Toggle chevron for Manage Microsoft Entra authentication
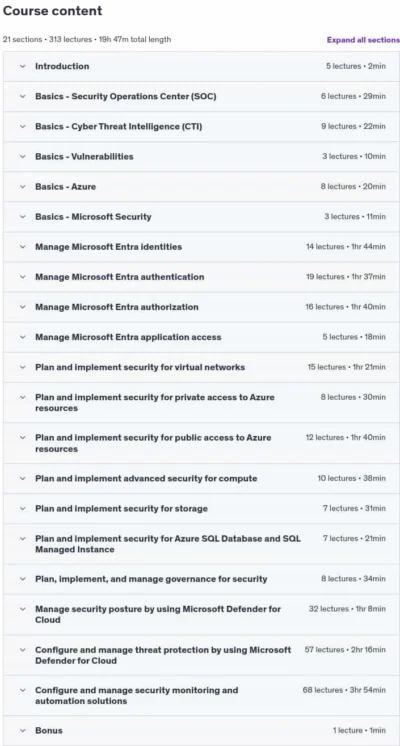Image resolution: width=400 pixels, height=746 pixels. (22, 277)
